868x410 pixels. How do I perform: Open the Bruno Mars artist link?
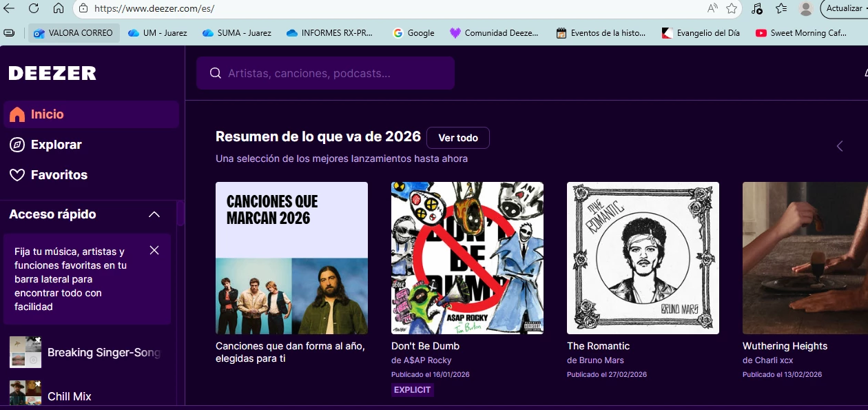tap(601, 360)
